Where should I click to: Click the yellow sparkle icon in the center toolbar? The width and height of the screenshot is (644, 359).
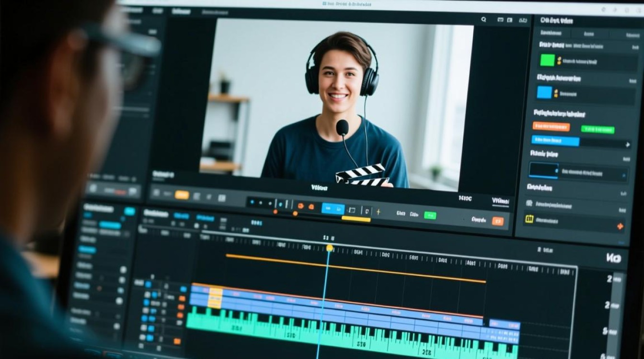(378, 211)
